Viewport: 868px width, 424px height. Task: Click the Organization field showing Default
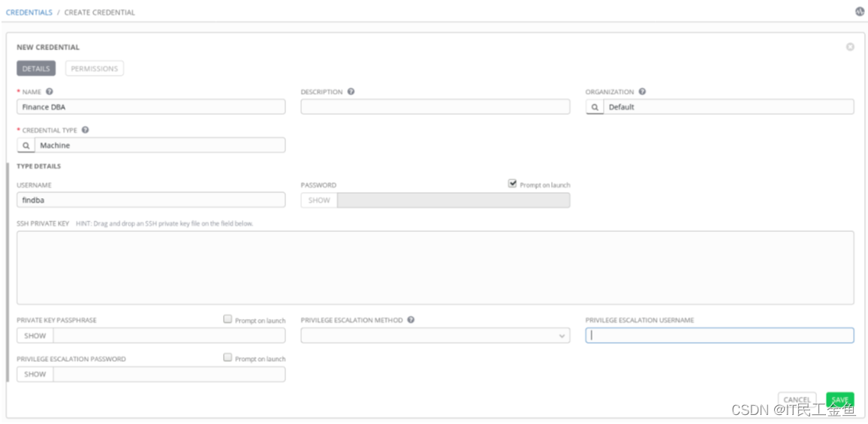coord(728,107)
